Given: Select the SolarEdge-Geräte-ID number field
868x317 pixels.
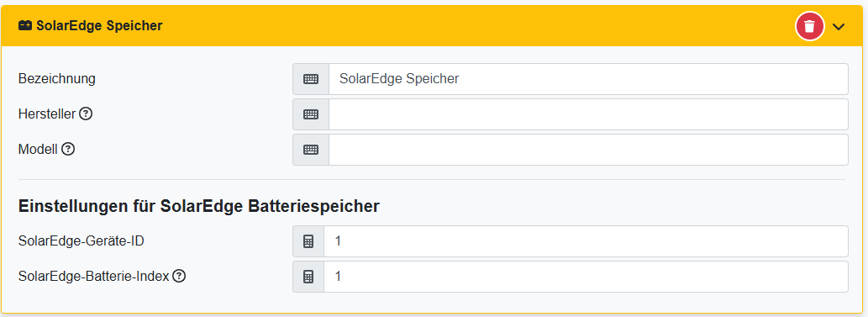Looking at the screenshot, I should [x=586, y=241].
